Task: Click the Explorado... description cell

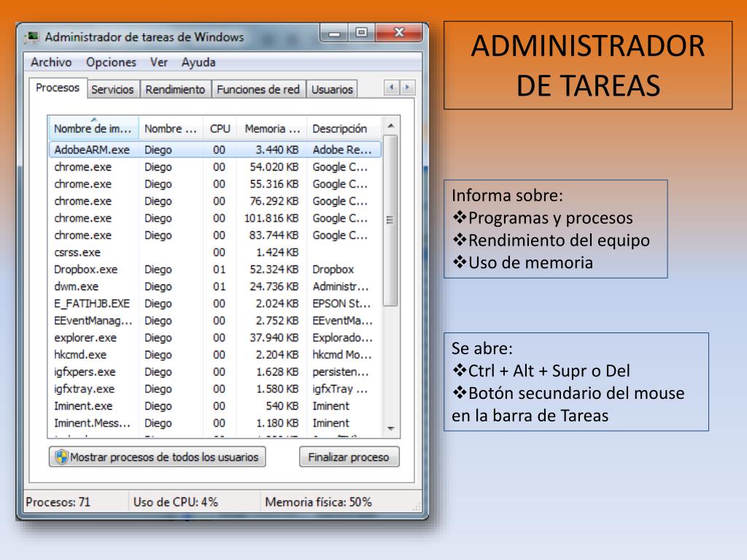Action: pyautogui.click(x=343, y=338)
